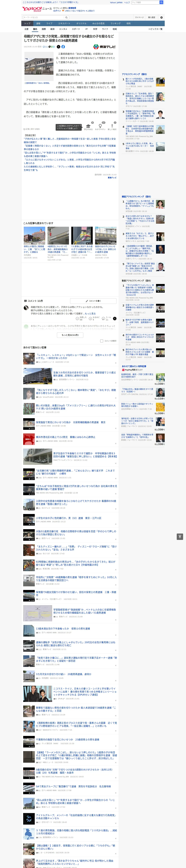Select the トップ tab

pos(27,23)
